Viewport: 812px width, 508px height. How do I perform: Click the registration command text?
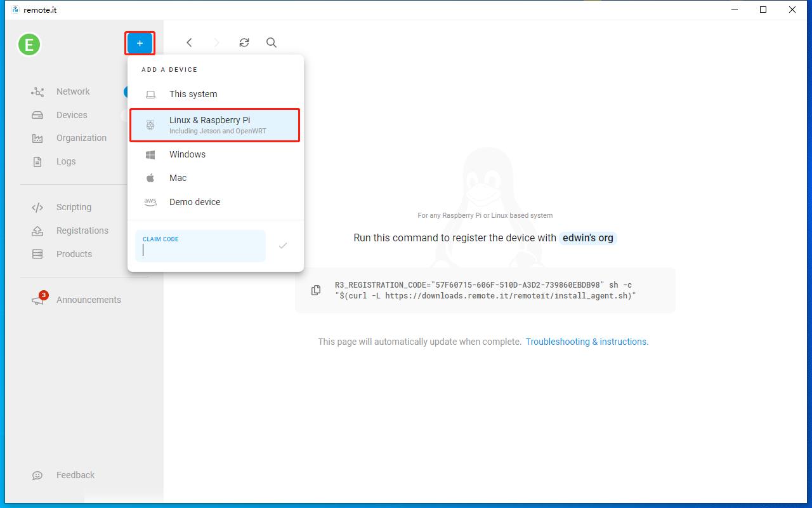pyautogui.click(x=485, y=290)
